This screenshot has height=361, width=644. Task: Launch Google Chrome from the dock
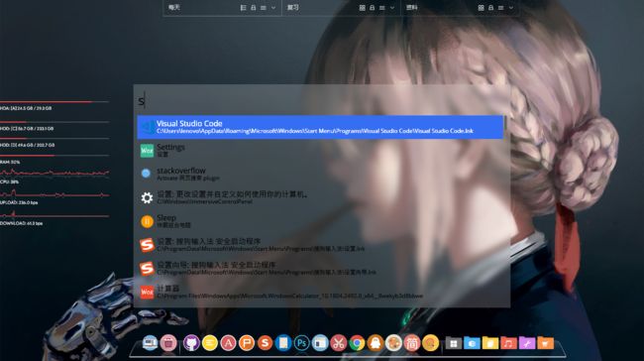click(357, 342)
